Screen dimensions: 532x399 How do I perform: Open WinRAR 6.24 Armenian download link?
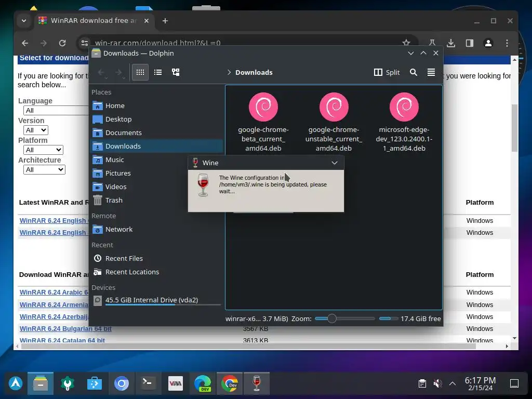tap(54, 304)
